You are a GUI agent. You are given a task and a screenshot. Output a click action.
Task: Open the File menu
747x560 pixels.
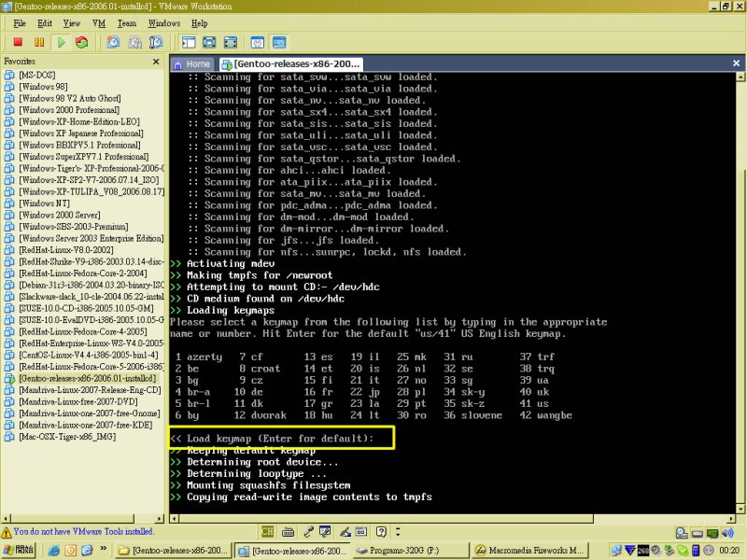(x=20, y=23)
